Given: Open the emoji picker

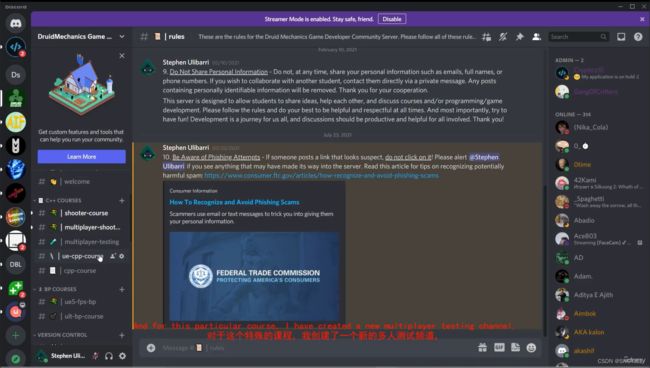Looking at the screenshot, I should (531, 347).
